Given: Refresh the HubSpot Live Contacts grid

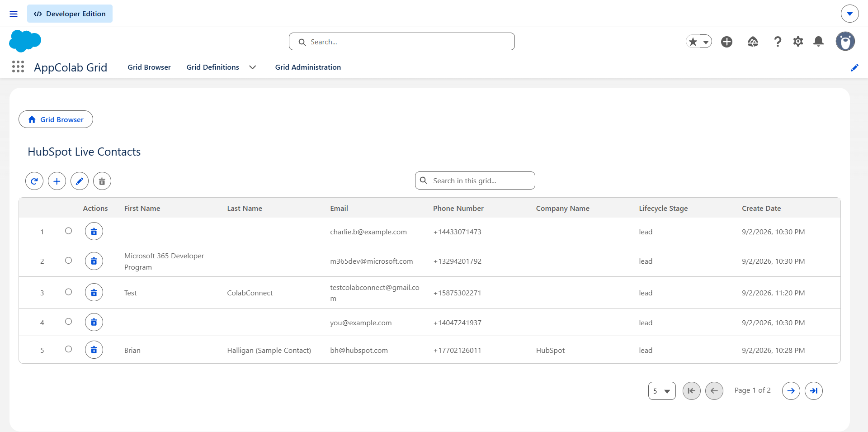Looking at the screenshot, I should click(x=34, y=181).
